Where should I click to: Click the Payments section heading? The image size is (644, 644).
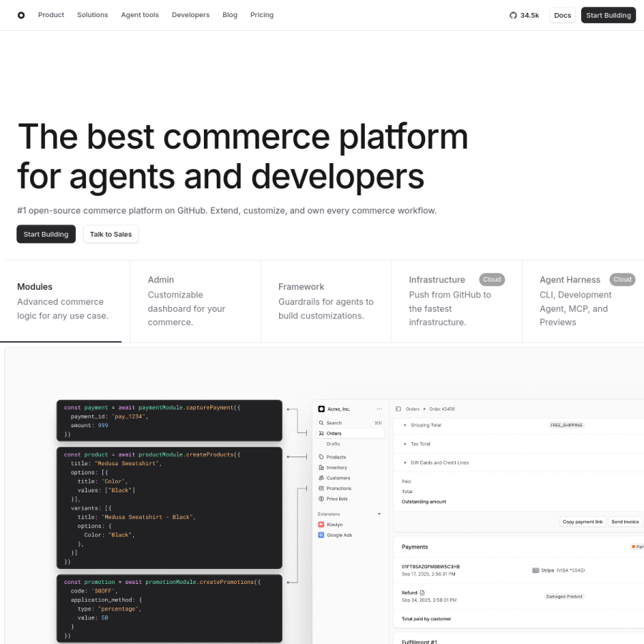click(x=414, y=547)
